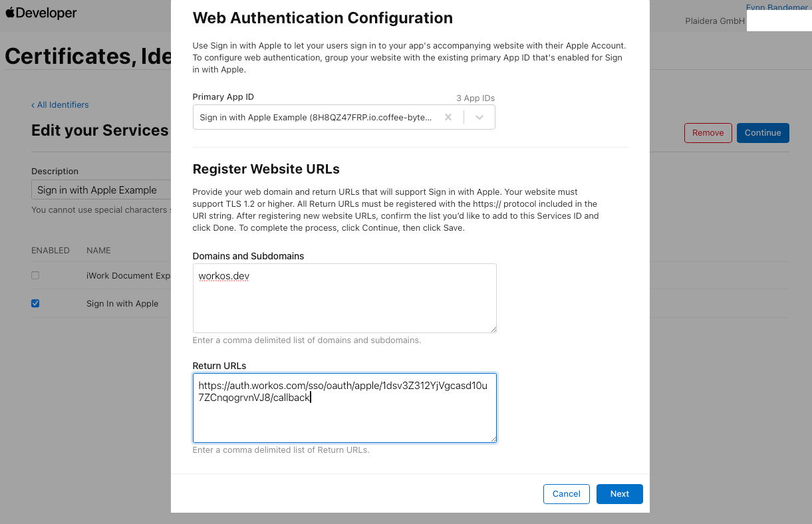Enable the iWork Document Export checkbox
This screenshot has height=524, width=812.
(x=35, y=275)
